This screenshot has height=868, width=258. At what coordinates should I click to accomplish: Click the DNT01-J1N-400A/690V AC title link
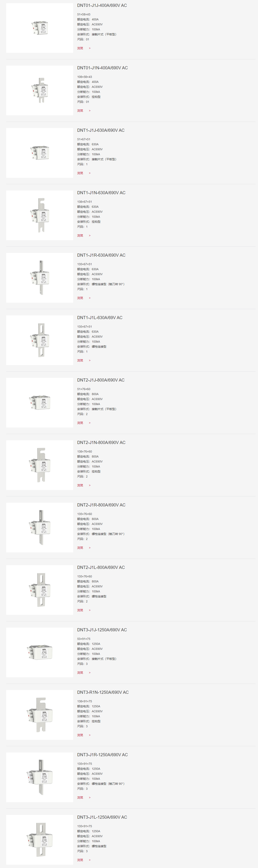[102, 68]
